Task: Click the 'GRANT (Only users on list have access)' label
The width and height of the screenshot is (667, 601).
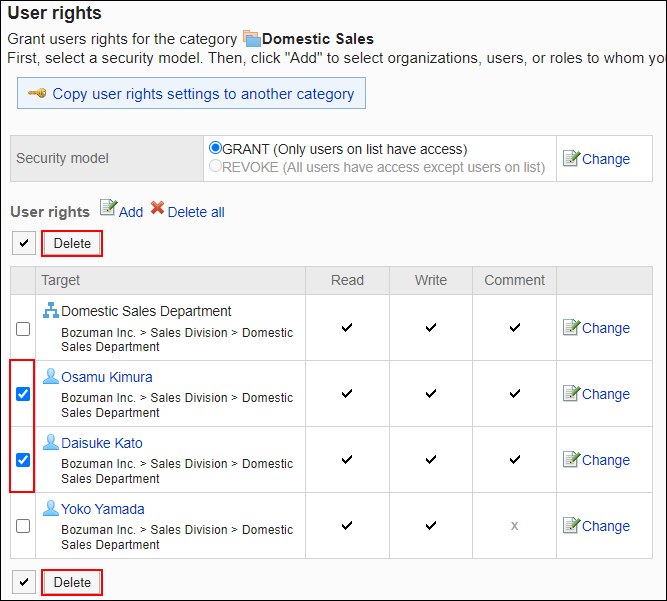Action: 345,149
